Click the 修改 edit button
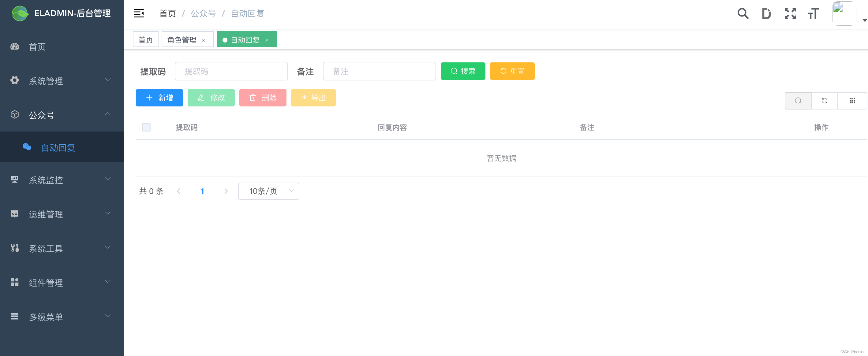Viewport: 868px width, 356px height. click(211, 98)
